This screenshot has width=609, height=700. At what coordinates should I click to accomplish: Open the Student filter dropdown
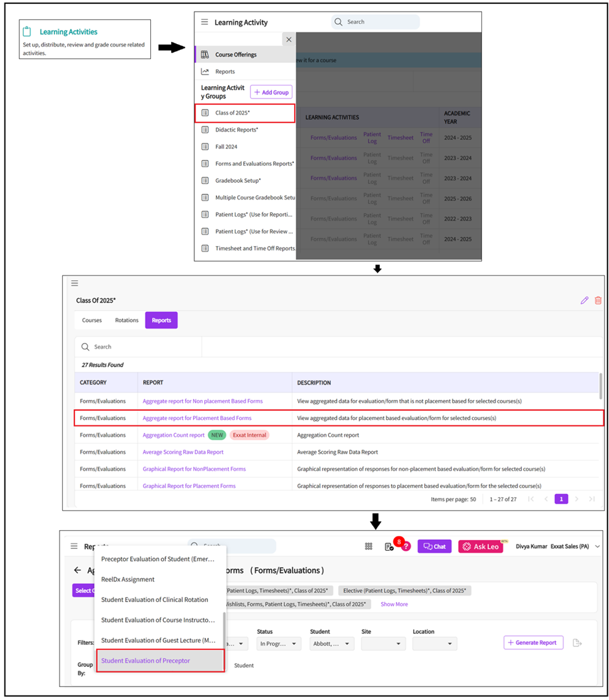[x=331, y=644]
